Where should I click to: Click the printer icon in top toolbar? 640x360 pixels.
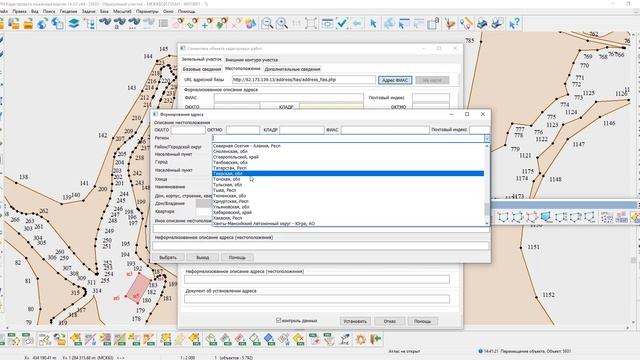482,23
